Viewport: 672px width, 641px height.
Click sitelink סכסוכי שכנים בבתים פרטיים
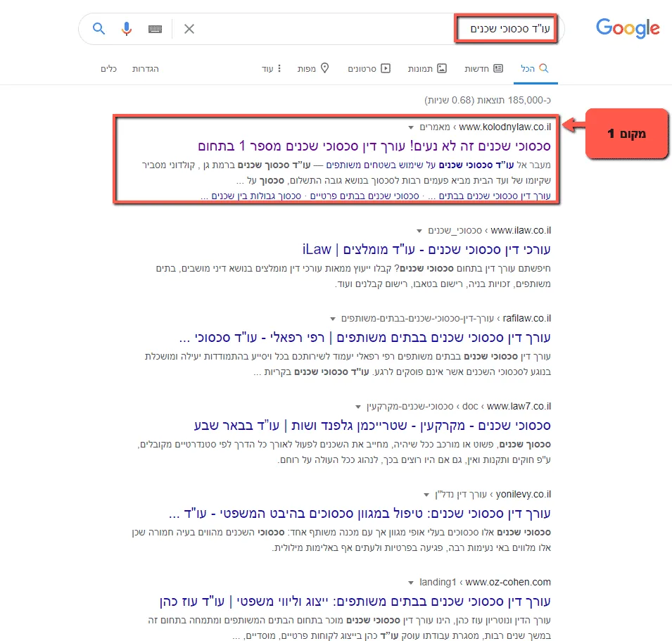(x=364, y=196)
